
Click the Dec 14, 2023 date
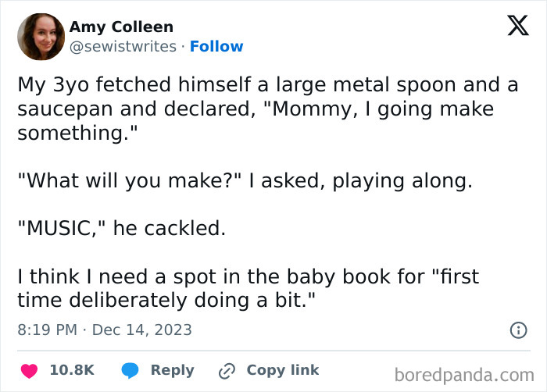coord(141,330)
